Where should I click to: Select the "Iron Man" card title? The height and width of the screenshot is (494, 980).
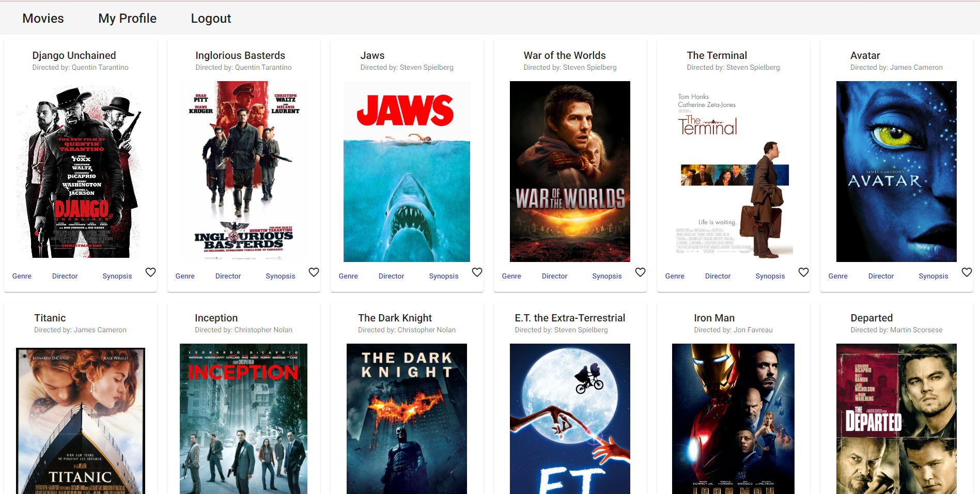[714, 318]
